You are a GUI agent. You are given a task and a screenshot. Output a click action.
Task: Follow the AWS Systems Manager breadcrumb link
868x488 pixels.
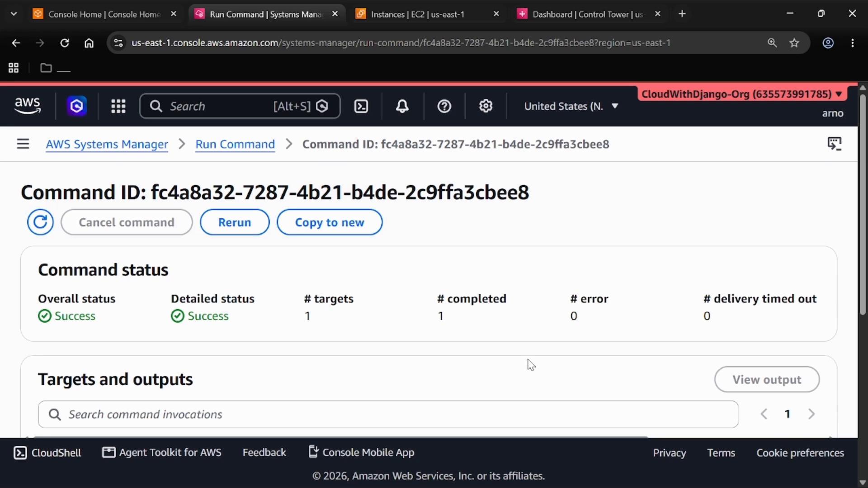click(x=107, y=144)
